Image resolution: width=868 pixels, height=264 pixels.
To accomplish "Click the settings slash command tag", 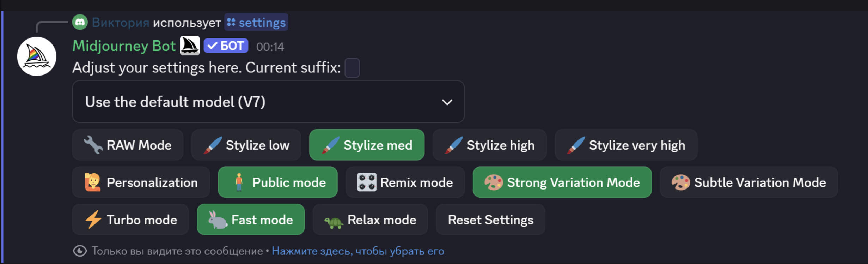I will (x=256, y=23).
